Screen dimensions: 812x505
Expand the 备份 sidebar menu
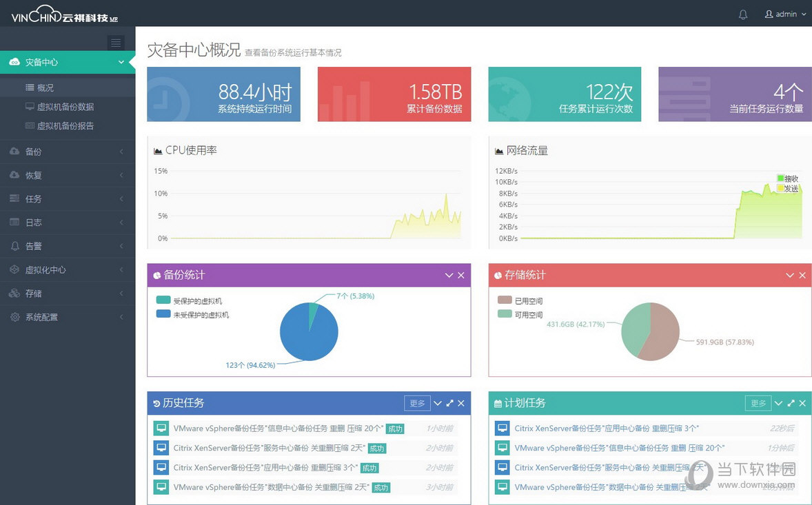(x=68, y=152)
